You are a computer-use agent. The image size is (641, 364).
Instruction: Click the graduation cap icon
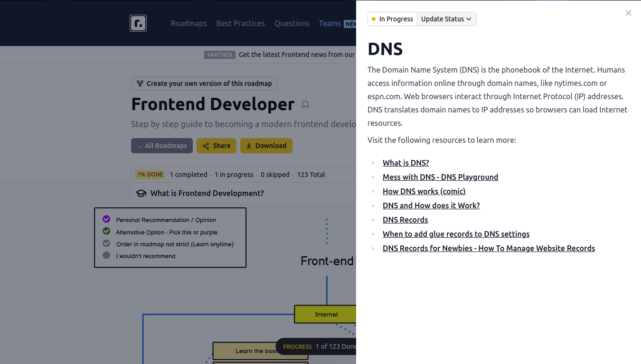pyautogui.click(x=141, y=193)
